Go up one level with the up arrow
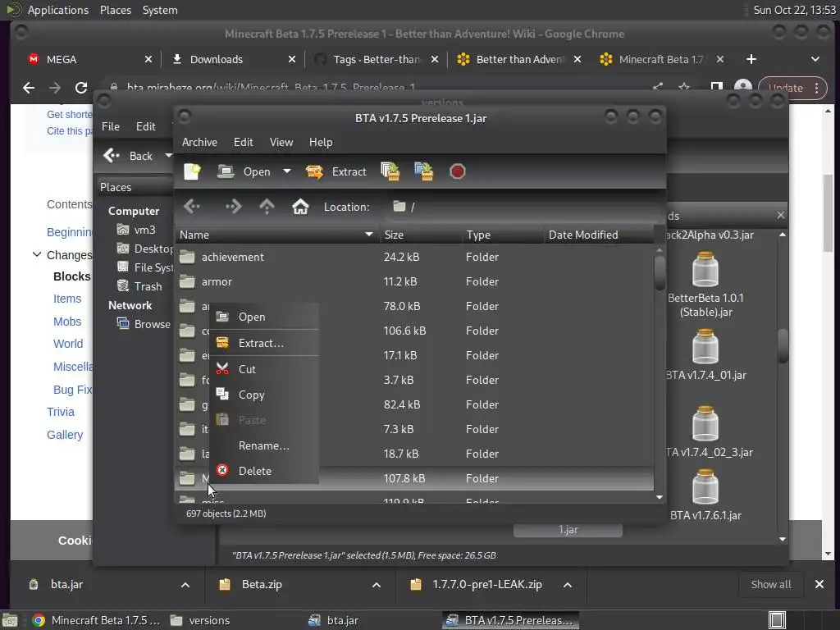This screenshot has width=840, height=630. pos(267,206)
